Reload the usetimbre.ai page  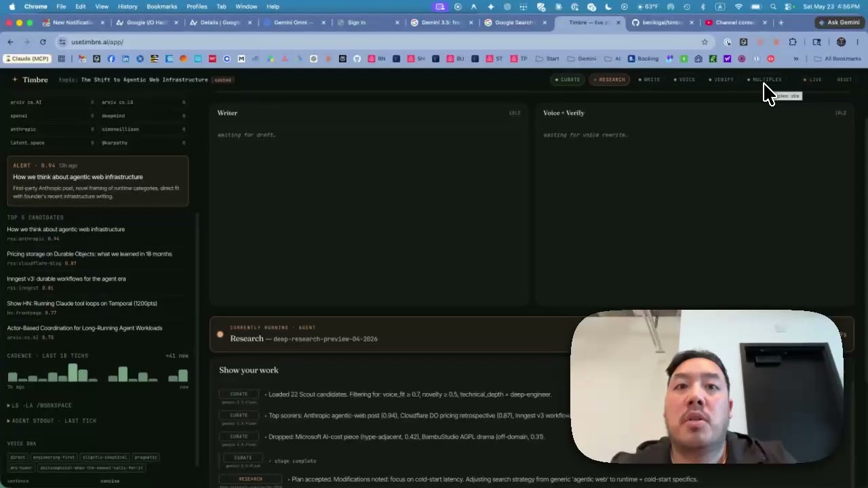coord(43,42)
